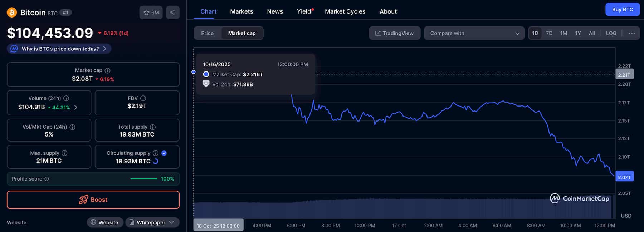This screenshot has height=232, width=644.
Task: Click the star watchlist icon
Action: pos(147,13)
